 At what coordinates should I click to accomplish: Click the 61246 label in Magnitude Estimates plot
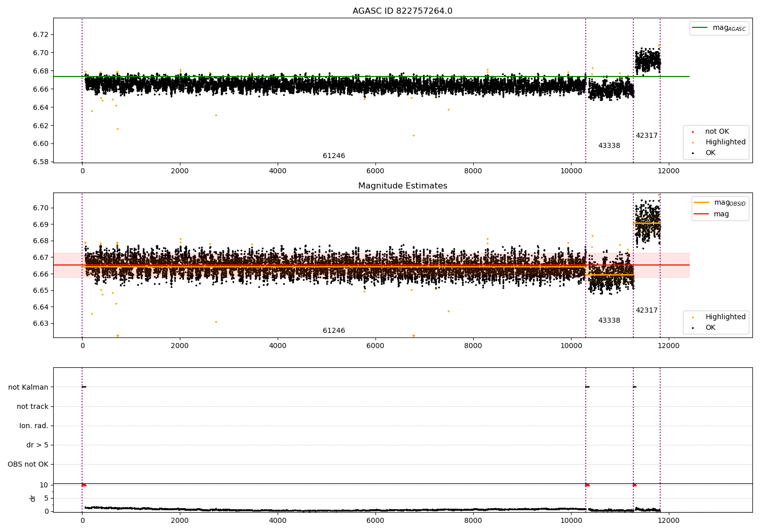pos(334,331)
